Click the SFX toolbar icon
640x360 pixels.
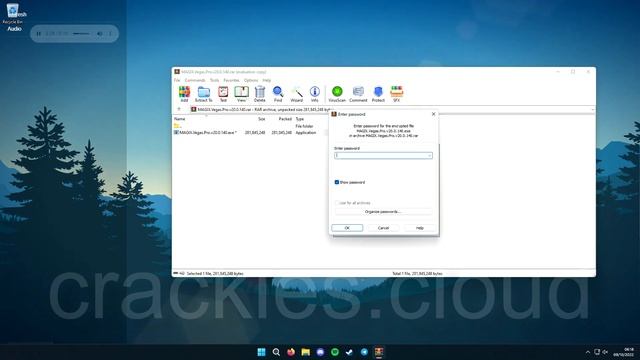click(396, 94)
